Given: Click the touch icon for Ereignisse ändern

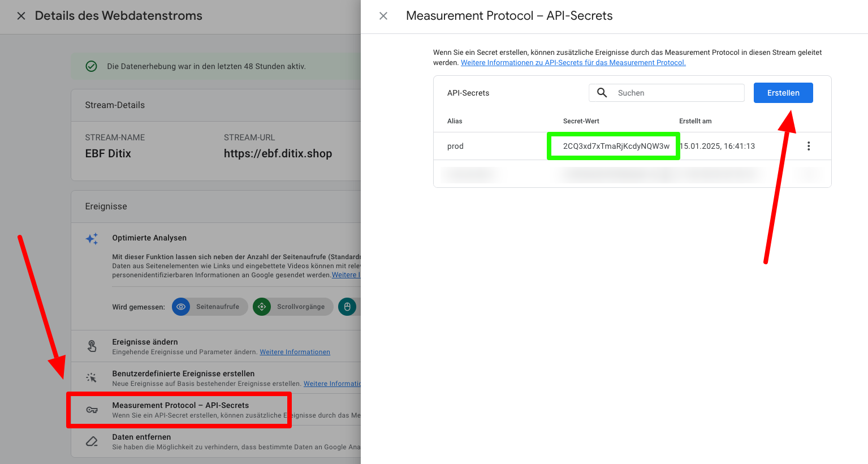Looking at the screenshot, I should [x=92, y=346].
